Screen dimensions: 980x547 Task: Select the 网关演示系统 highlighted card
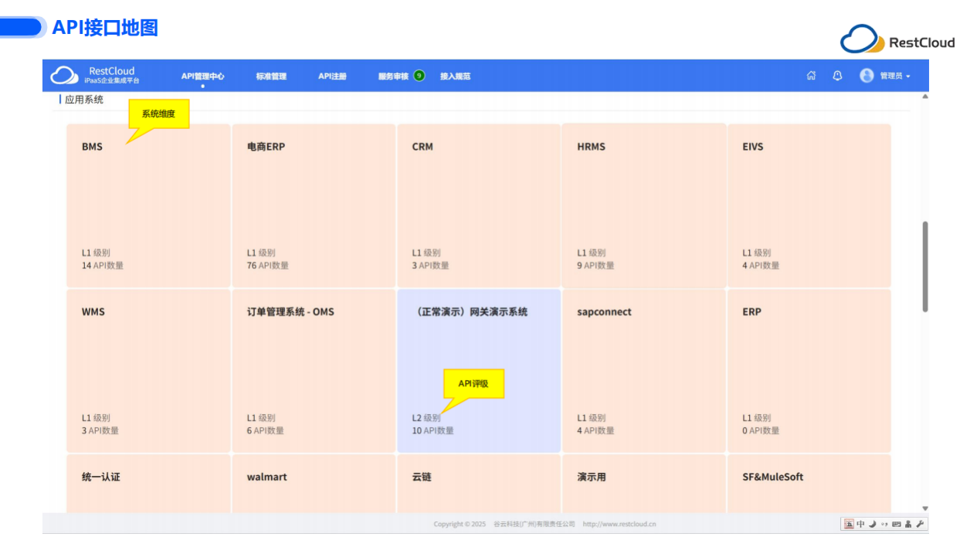pyautogui.click(x=479, y=371)
